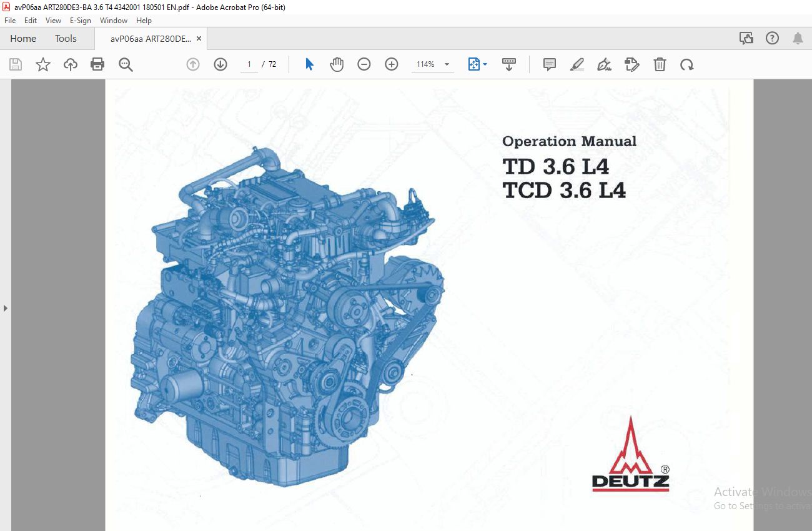Close the avP06aa document tab
This screenshot has width=812, height=531.
199,38
